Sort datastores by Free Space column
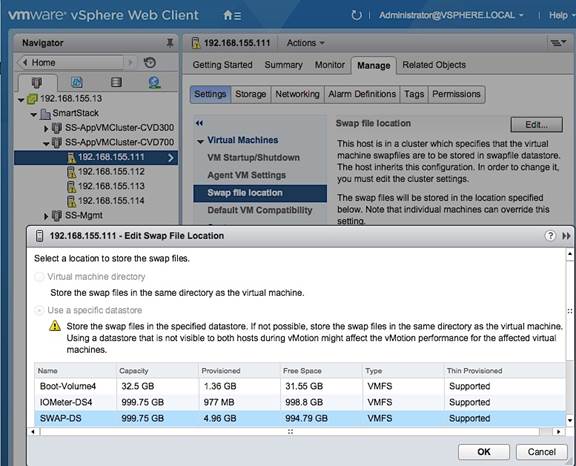 (321, 371)
